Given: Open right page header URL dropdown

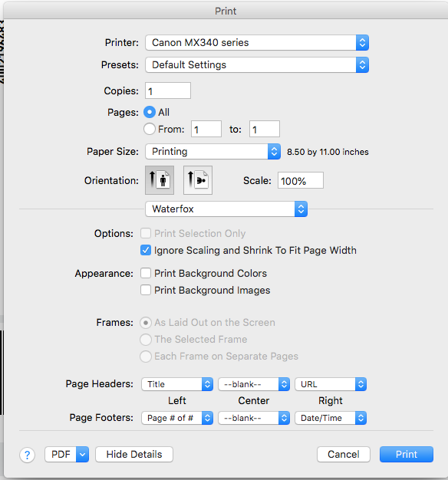Looking at the screenshot, I should click(331, 384).
